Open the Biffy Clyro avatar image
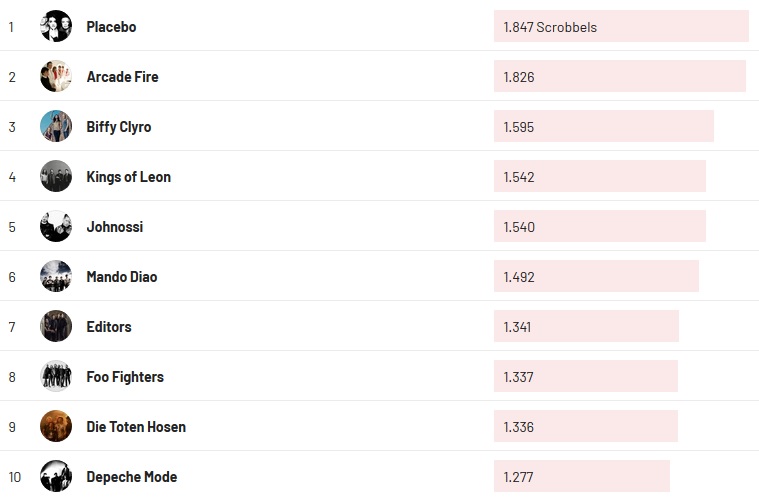 tap(56, 126)
